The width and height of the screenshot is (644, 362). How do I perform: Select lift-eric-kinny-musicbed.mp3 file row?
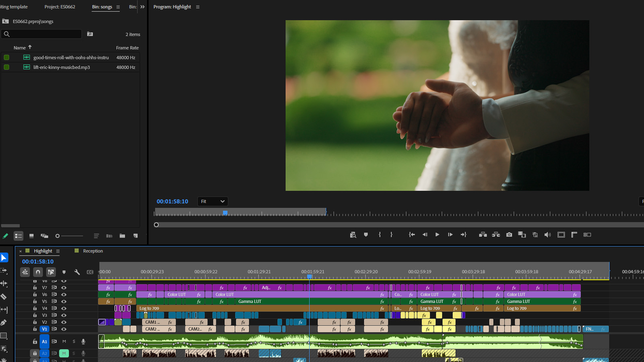(x=70, y=67)
